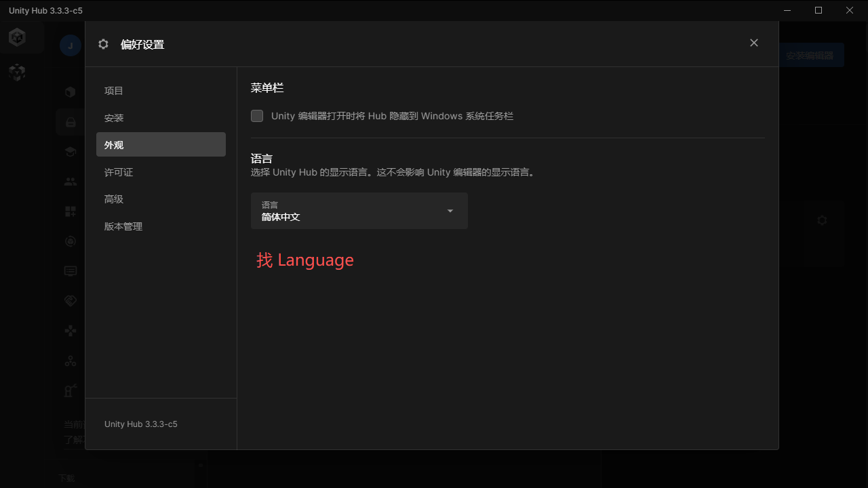Open Learn graduation cap icon in sidebar
This screenshot has height=488, width=868.
click(70, 152)
